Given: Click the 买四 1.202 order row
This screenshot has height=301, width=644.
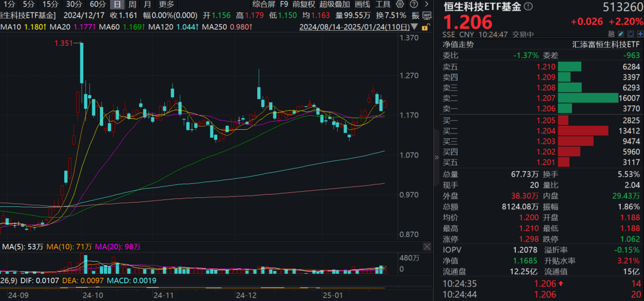Looking at the screenshot, I should tap(541, 152).
